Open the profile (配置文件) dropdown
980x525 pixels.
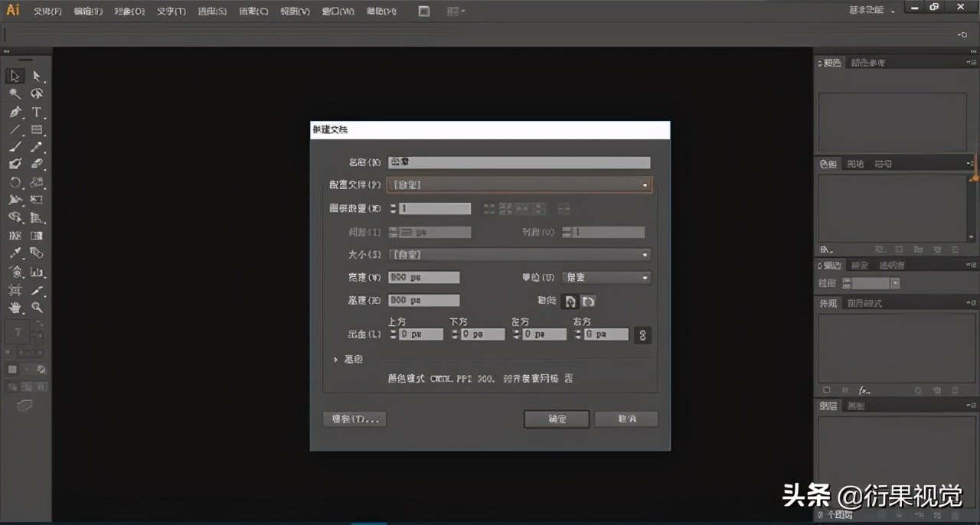[x=519, y=185]
